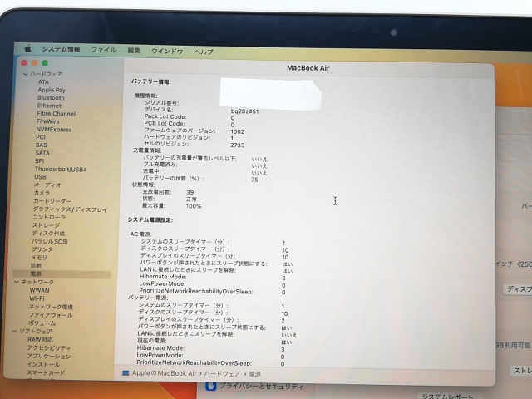This screenshot has height=399, width=532.
Task: Click the laptop icon in path bar
Action: click(x=126, y=373)
